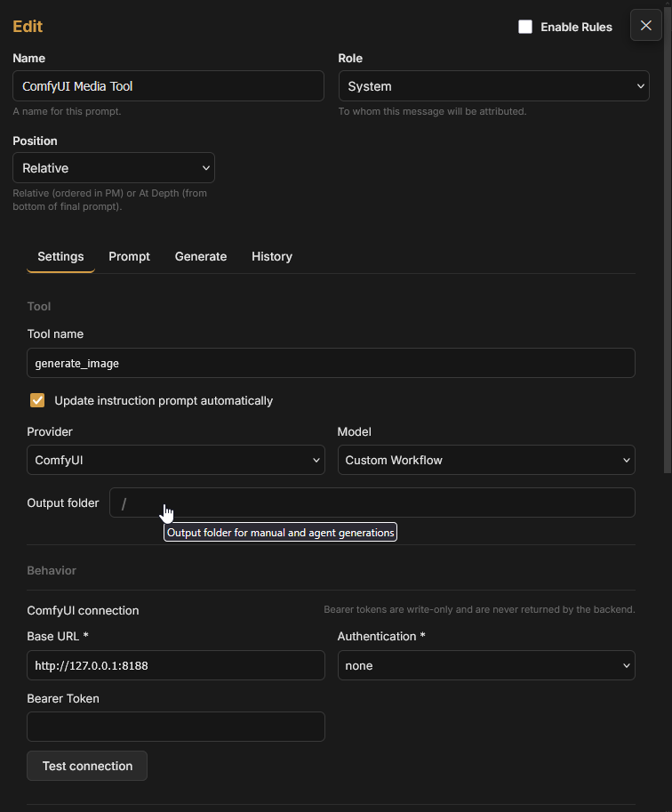The height and width of the screenshot is (812, 672).
Task: Focus the Base URL input field
Action: pyautogui.click(x=175, y=665)
